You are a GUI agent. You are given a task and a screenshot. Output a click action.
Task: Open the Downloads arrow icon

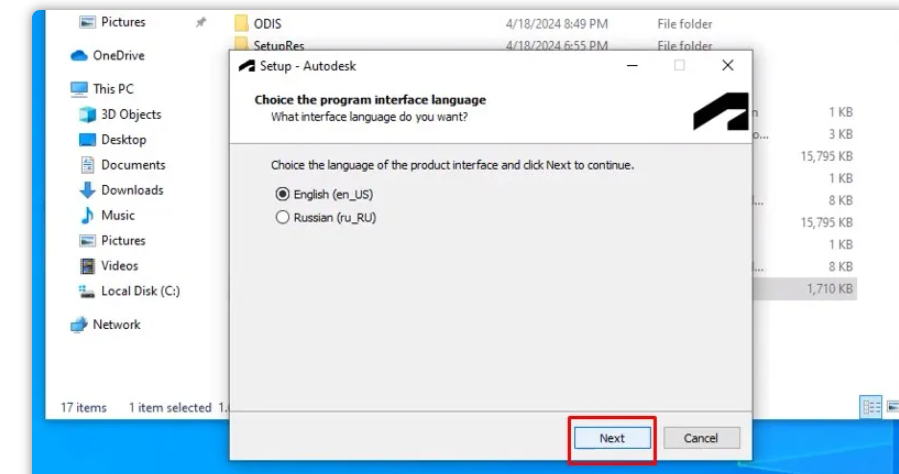87,190
